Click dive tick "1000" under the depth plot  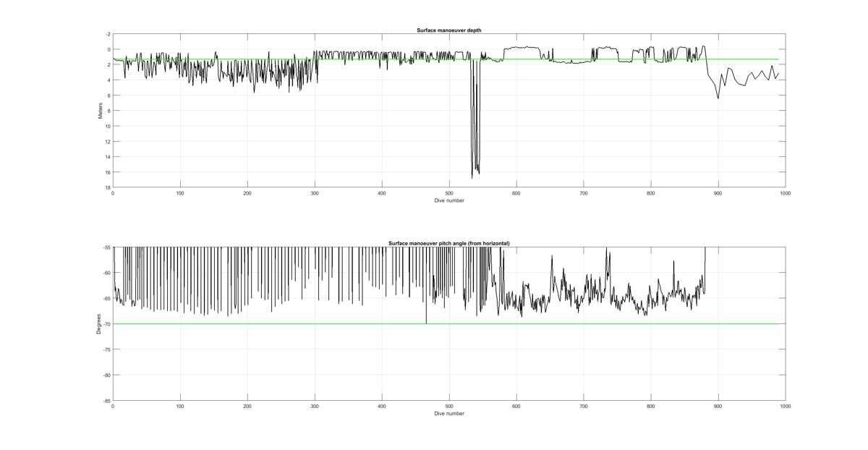tap(785, 193)
